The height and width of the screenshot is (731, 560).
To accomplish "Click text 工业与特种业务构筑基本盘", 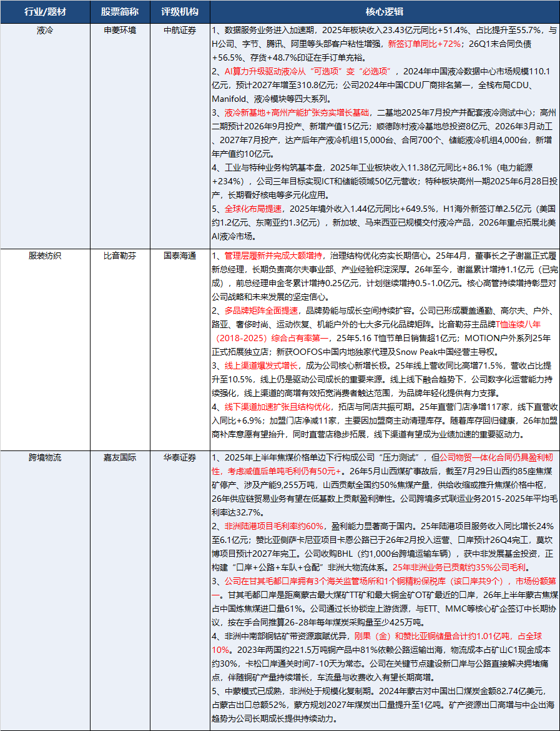I will [x=273, y=168].
